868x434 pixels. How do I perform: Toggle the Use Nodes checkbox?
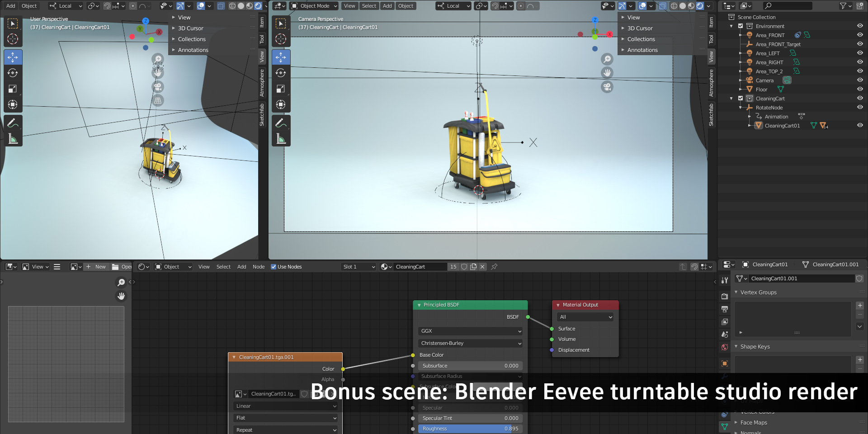274,267
